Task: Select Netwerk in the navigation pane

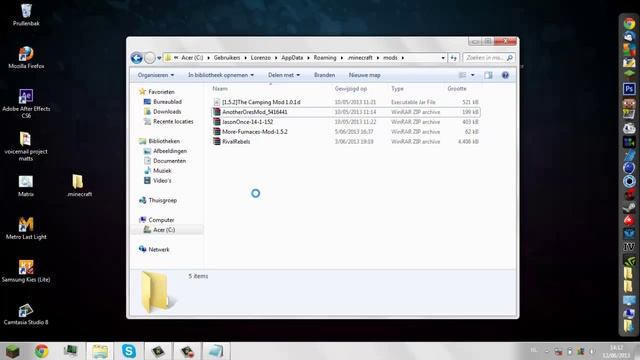Action: pyautogui.click(x=159, y=249)
